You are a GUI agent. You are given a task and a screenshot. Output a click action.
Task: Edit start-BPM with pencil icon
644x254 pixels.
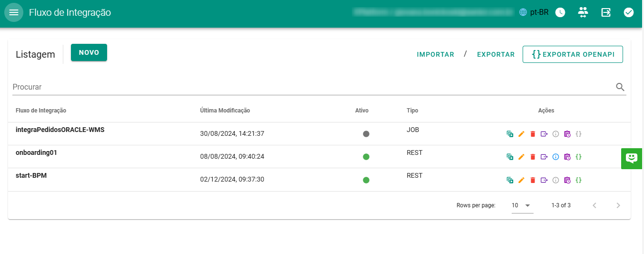tap(521, 180)
